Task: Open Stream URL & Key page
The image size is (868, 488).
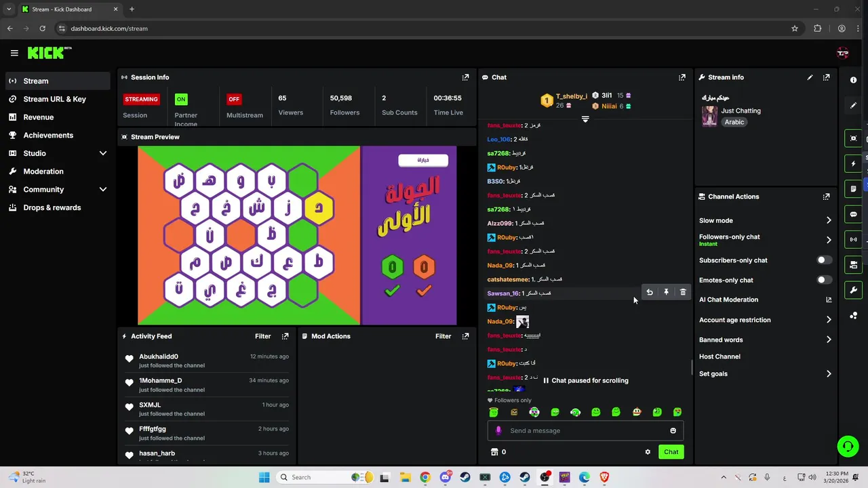Action: tap(58, 99)
